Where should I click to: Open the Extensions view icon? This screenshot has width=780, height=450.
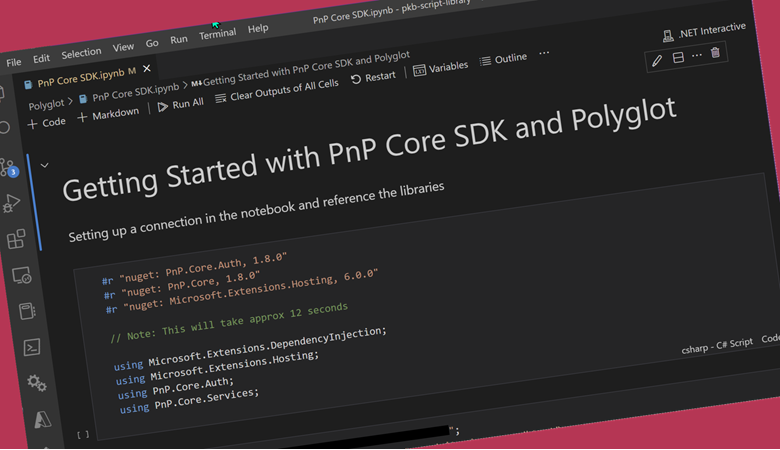(15, 239)
